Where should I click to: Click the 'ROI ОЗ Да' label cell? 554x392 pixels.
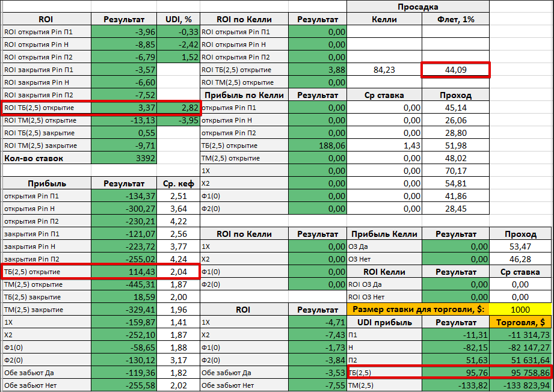pos(384,284)
